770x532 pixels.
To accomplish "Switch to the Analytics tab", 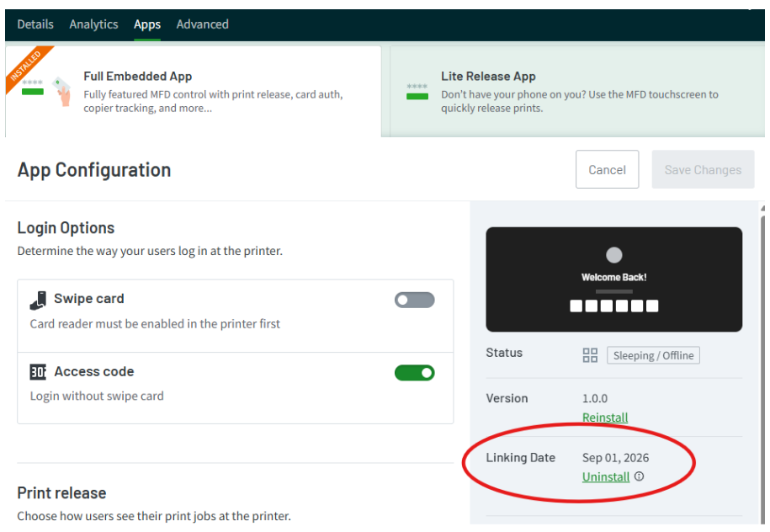I will pos(93,24).
